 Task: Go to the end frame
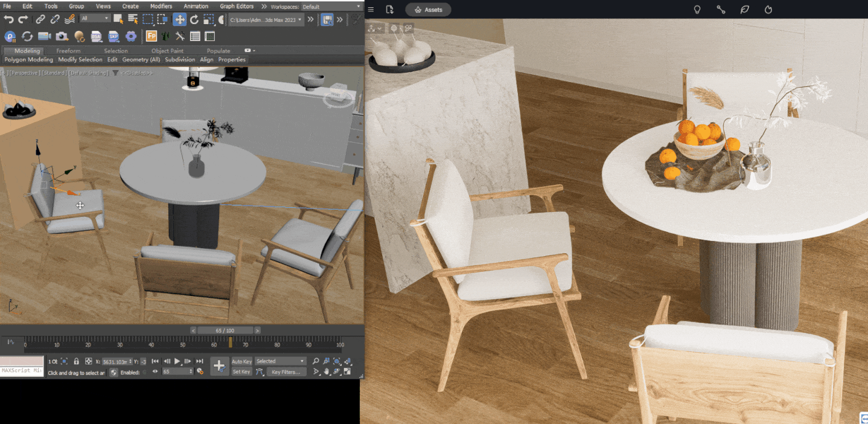200,361
